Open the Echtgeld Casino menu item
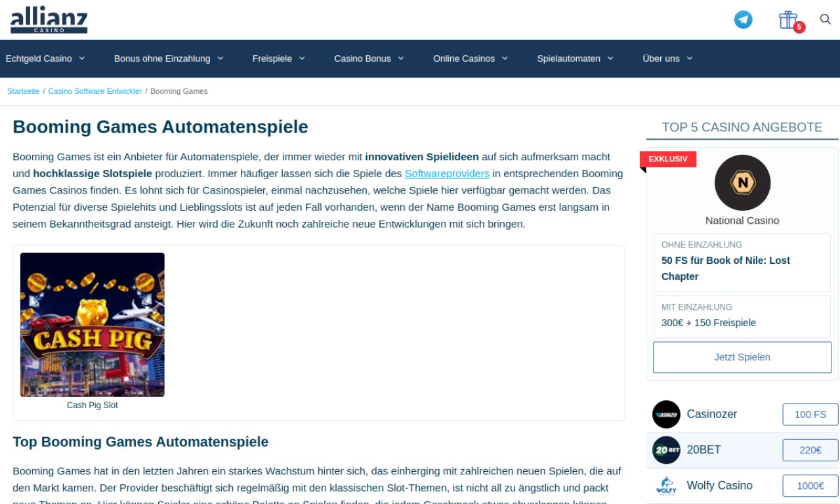 pos(39,58)
